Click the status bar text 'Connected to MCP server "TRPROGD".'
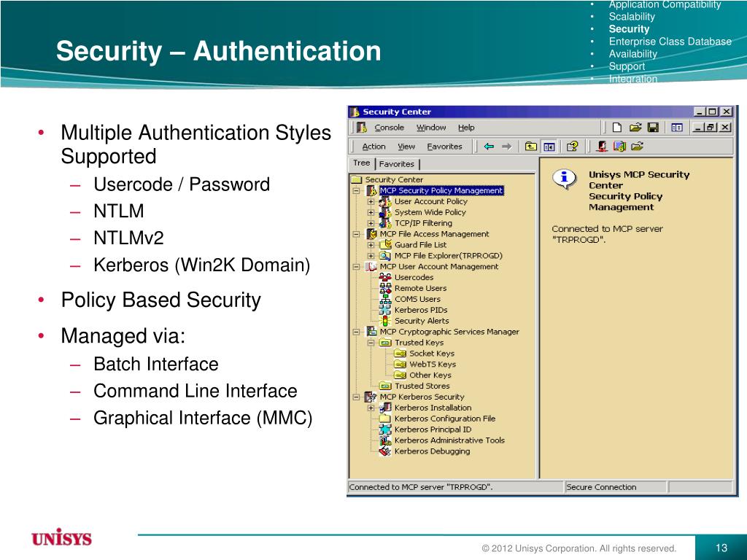Screen dimensions: 747x560 click(x=421, y=487)
